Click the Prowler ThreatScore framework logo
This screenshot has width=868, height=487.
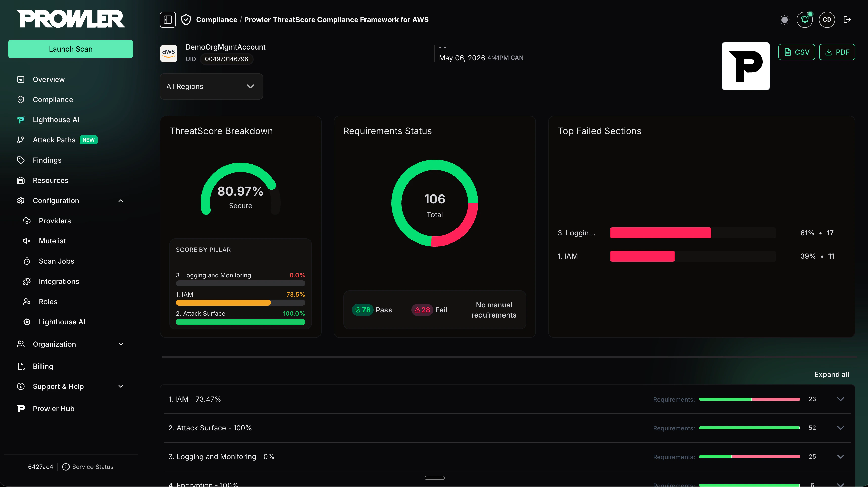[746, 66]
